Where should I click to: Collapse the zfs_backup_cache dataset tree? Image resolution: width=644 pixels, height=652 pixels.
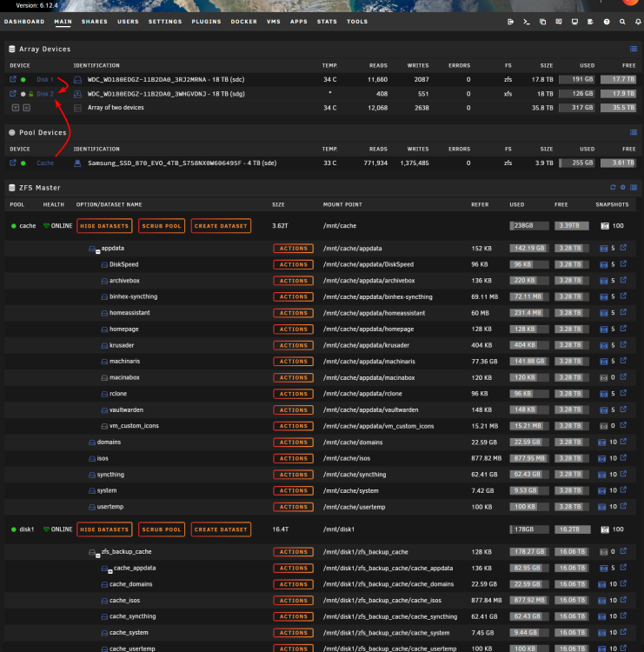click(98, 556)
